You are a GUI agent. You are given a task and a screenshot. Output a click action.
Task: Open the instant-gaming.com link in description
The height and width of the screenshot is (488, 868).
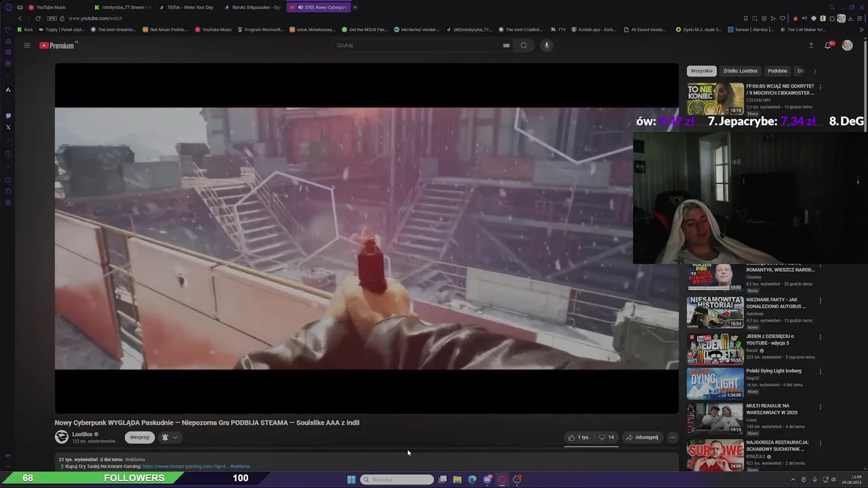pyautogui.click(x=184, y=466)
